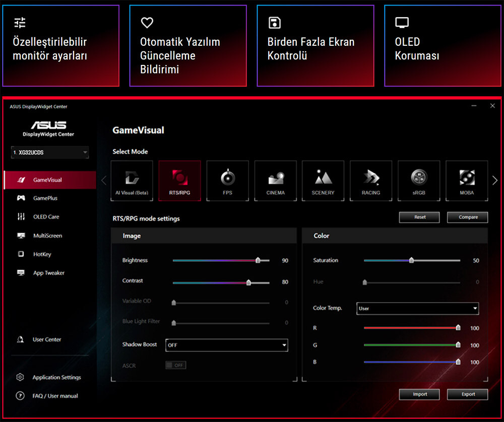The width and height of the screenshot is (504, 422).
Task: Select the AI Visual (Beta) mode
Action: click(132, 181)
